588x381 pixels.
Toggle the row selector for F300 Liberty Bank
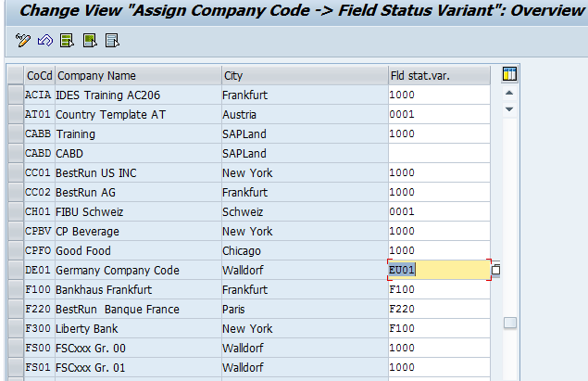tap(16, 328)
